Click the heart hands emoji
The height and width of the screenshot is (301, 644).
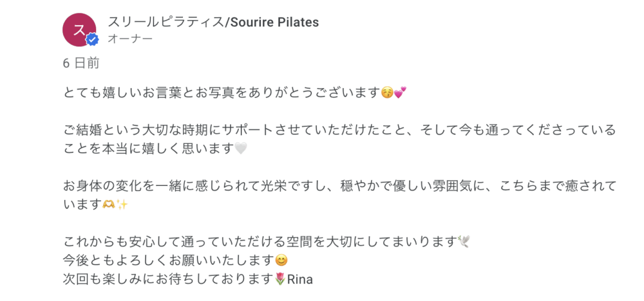pyautogui.click(x=109, y=205)
